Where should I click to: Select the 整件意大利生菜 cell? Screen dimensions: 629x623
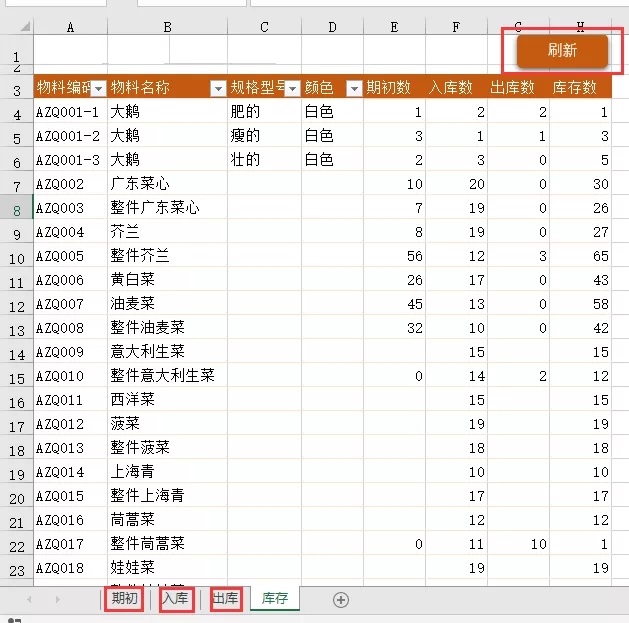(x=167, y=375)
